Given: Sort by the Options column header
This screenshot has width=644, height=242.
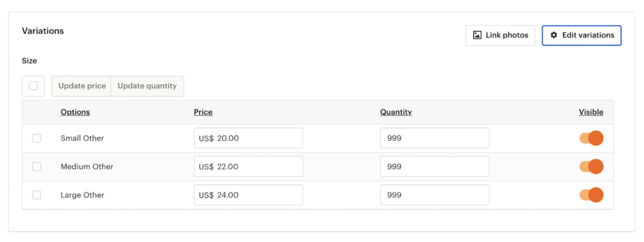Looking at the screenshot, I should [75, 112].
